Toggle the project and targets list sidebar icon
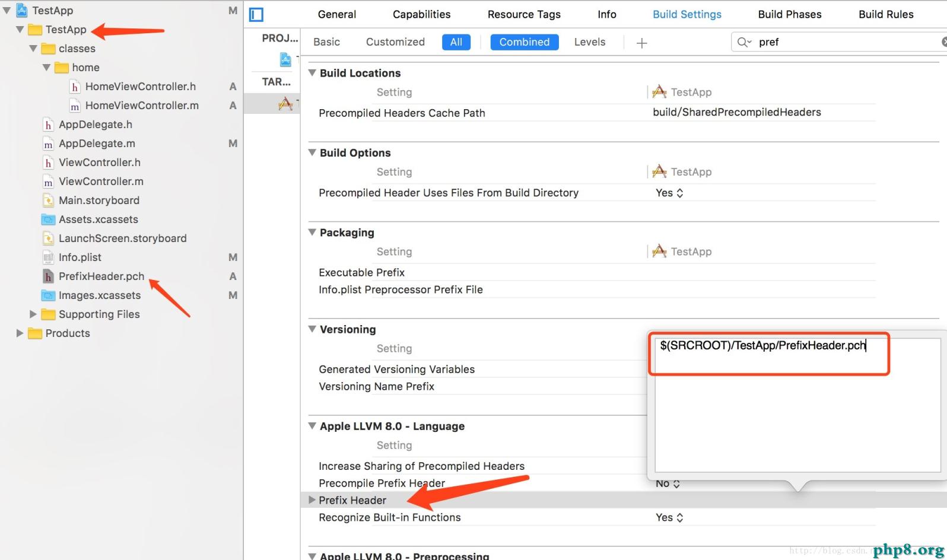The width and height of the screenshot is (947, 560). pyautogui.click(x=256, y=15)
